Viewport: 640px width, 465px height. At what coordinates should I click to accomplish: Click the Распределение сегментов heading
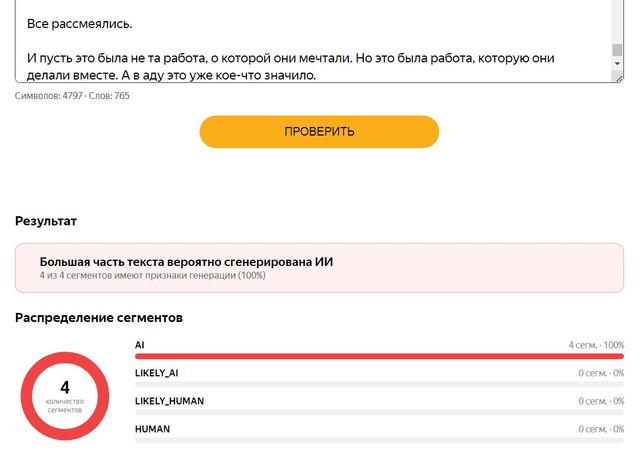(x=99, y=318)
